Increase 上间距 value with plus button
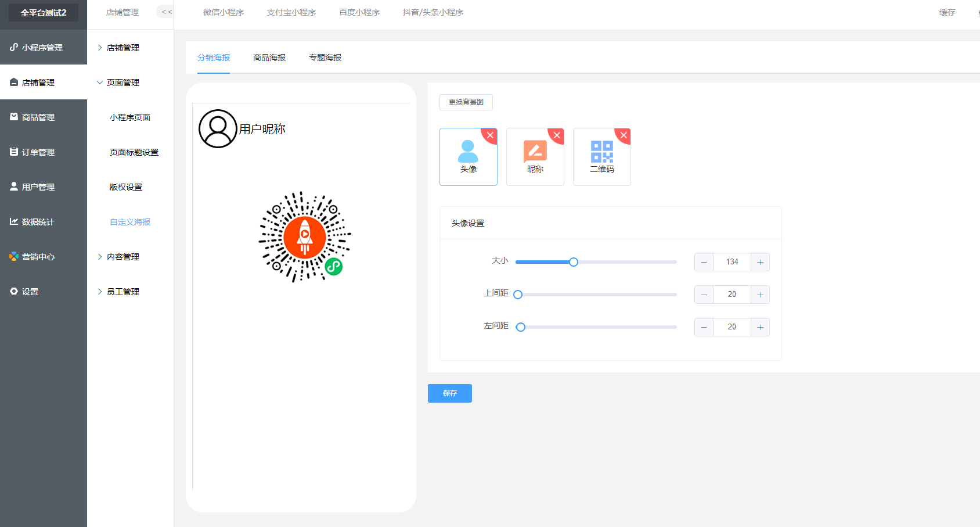 (760, 295)
